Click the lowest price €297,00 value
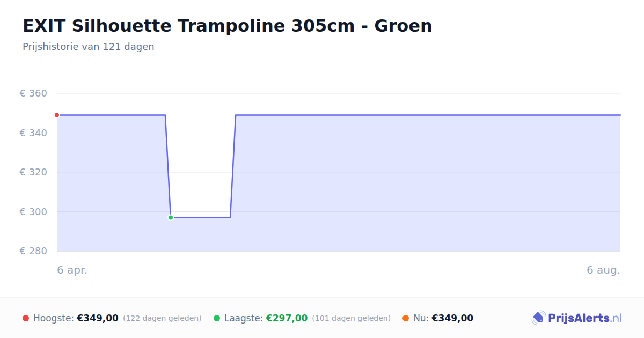This screenshot has height=338, width=644. tap(287, 318)
